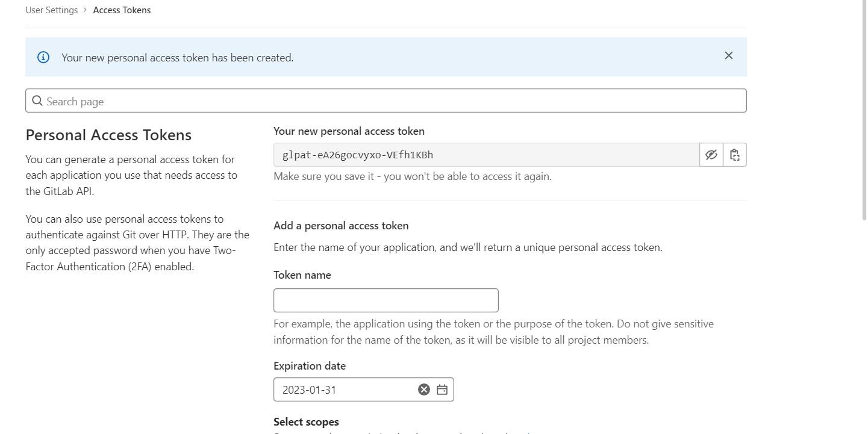Click the Token name label
Screen dimensions: 868x434
tap(302, 275)
